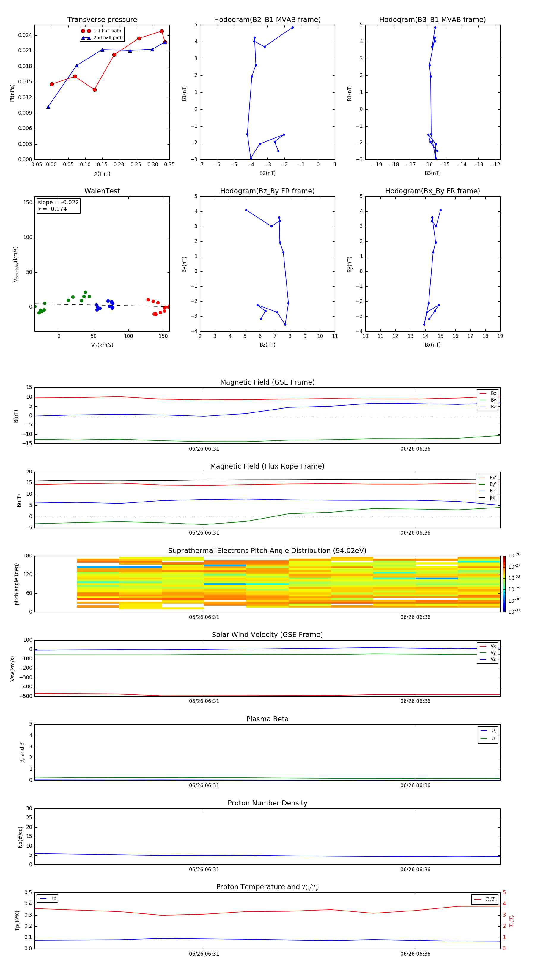Click the Bx' legend entry in Flux Rope panel

click(x=487, y=478)
